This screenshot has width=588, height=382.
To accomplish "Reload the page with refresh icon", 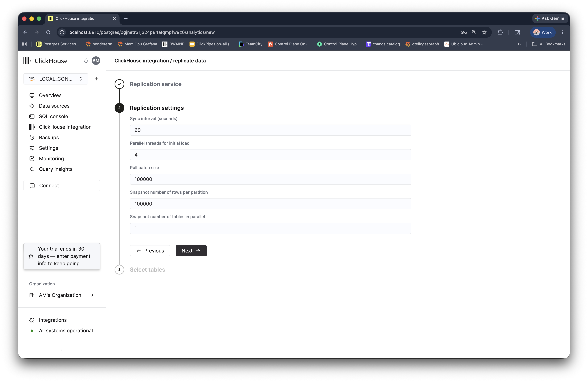I will (x=48, y=32).
